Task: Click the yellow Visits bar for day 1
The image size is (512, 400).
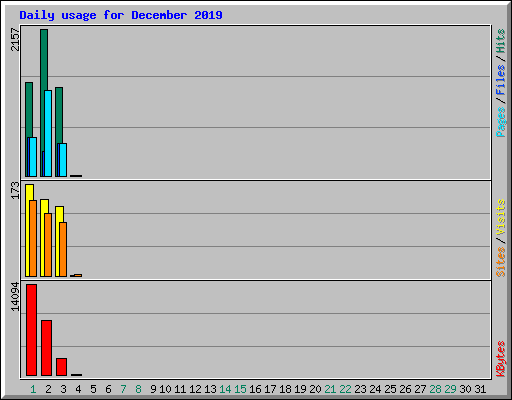Action: pyautogui.click(x=29, y=230)
